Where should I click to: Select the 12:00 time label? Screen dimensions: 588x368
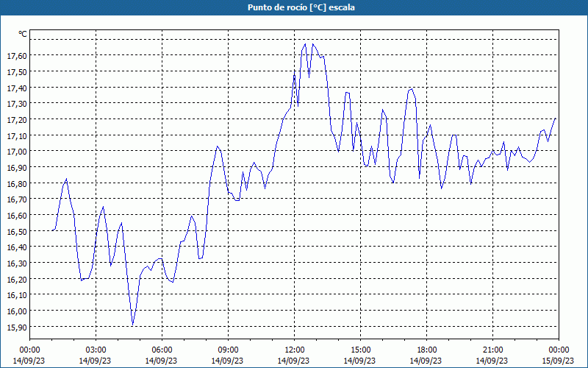point(294,350)
